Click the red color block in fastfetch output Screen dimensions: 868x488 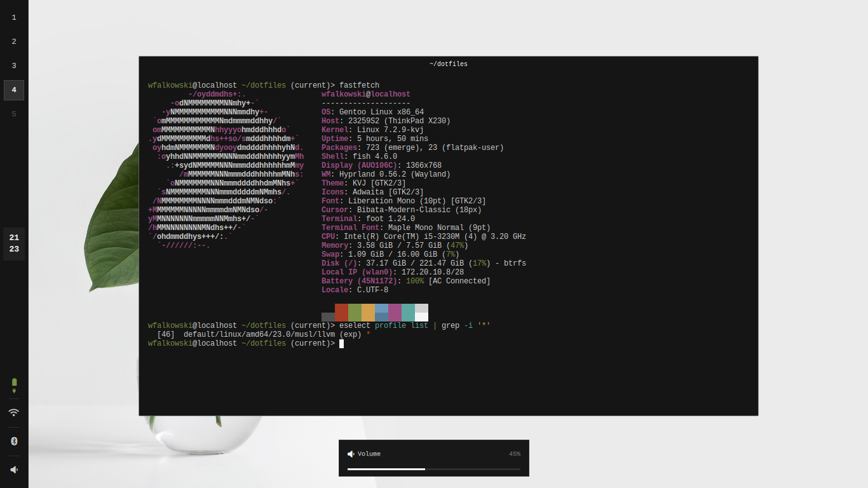[342, 312]
